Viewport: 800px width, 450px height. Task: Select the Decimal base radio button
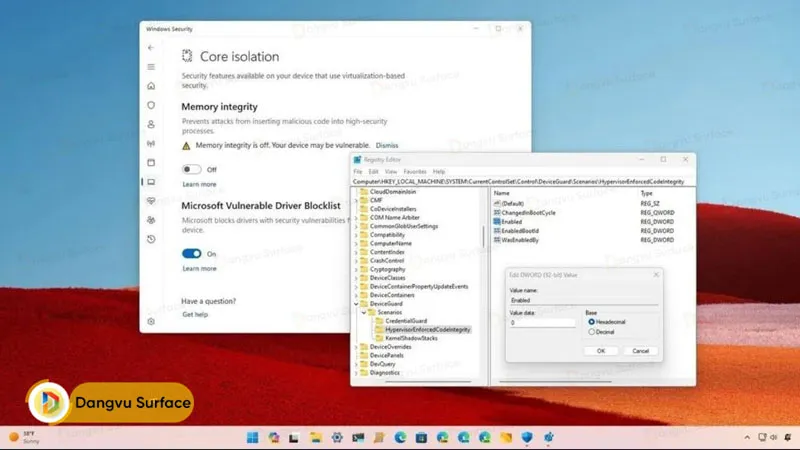[x=591, y=332]
